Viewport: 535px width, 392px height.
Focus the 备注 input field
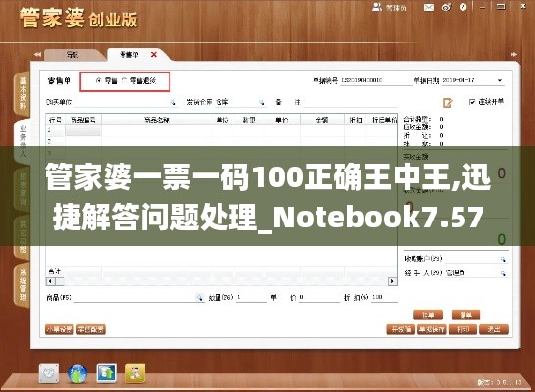[350, 102]
